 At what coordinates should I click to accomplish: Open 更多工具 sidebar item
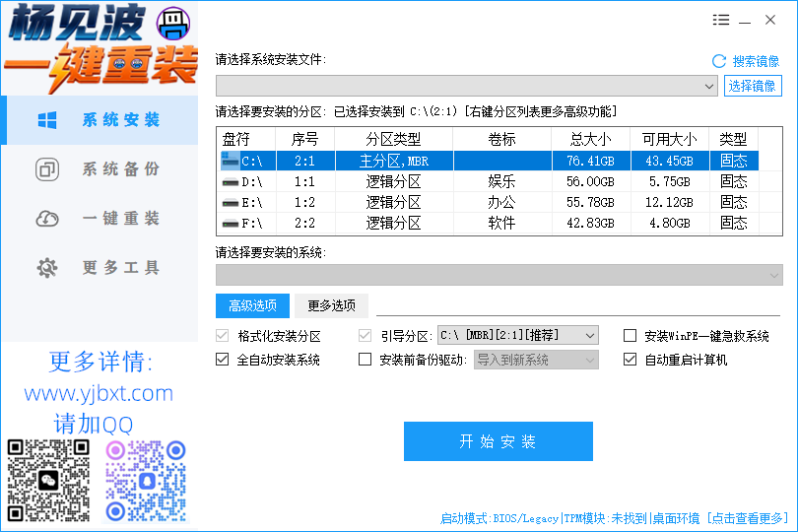100,267
